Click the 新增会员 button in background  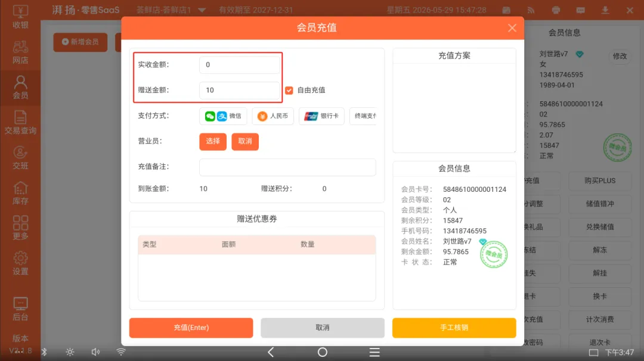click(x=80, y=42)
